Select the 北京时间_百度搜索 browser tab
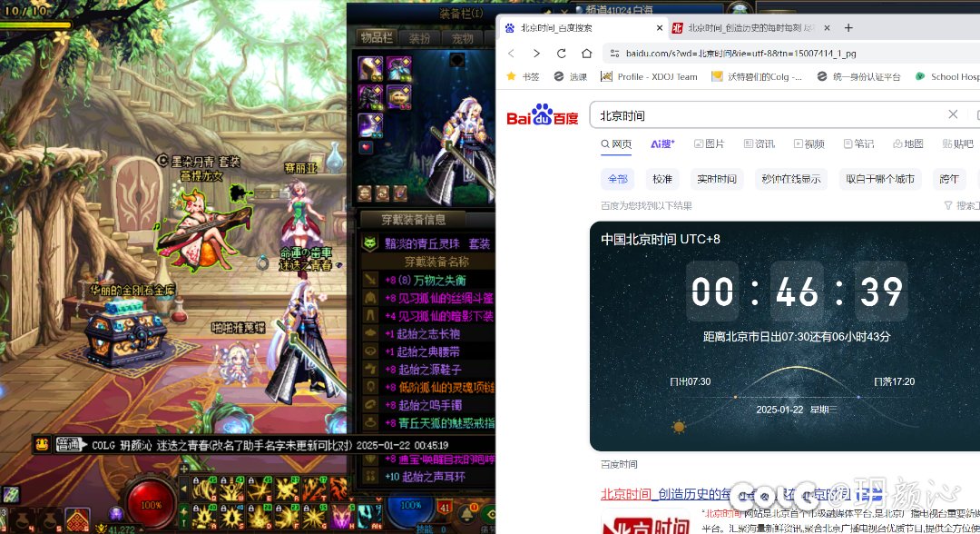The width and height of the screenshot is (980, 534). click(583, 27)
